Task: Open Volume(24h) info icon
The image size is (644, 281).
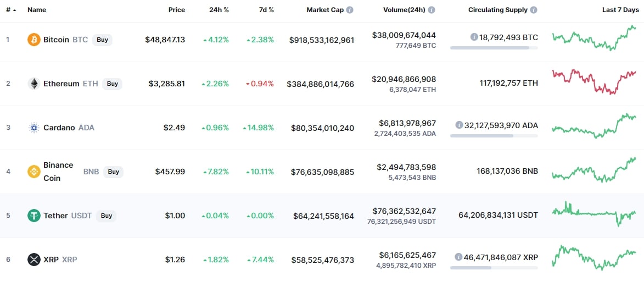Action: [432, 10]
